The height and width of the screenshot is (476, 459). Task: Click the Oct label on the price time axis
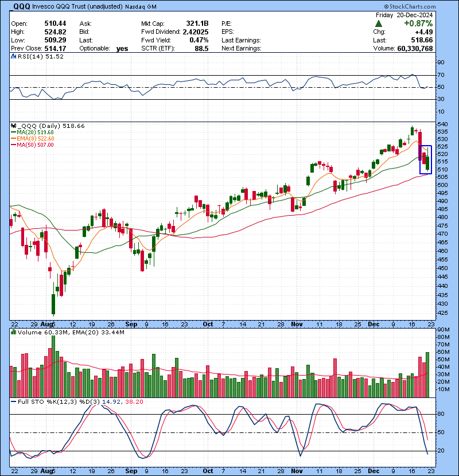pos(208,324)
